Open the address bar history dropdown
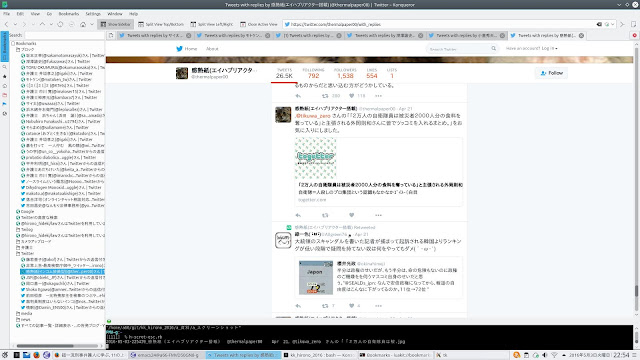 click(613, 24)
